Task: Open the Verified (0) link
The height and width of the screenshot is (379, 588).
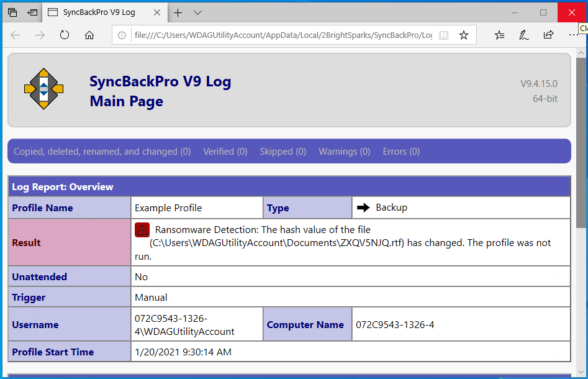Action: 225,152
